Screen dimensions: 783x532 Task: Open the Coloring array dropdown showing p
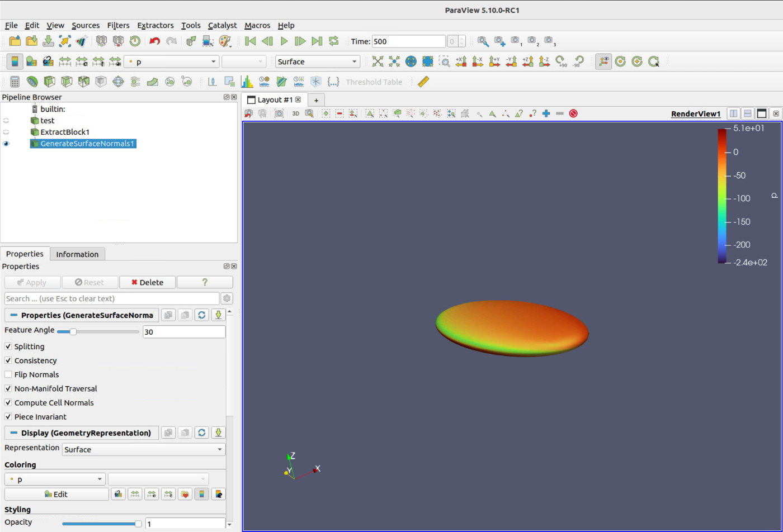coord(54,479)
